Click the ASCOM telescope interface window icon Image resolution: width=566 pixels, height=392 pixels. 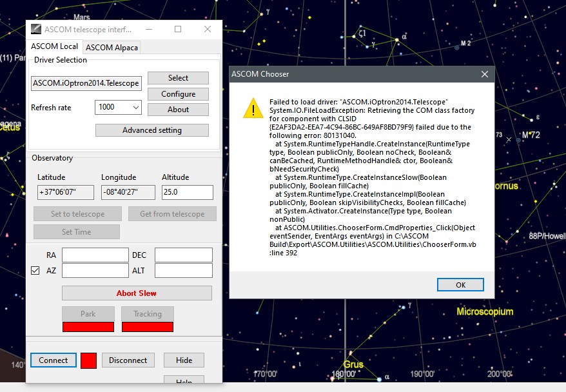click(35, 29)
